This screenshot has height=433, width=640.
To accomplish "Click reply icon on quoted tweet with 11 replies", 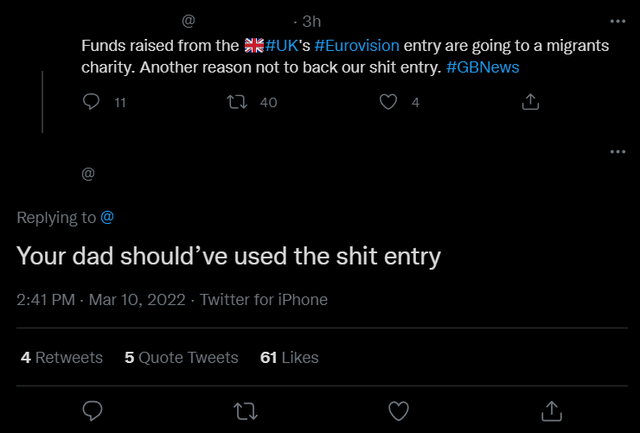I will pos(91,102).
